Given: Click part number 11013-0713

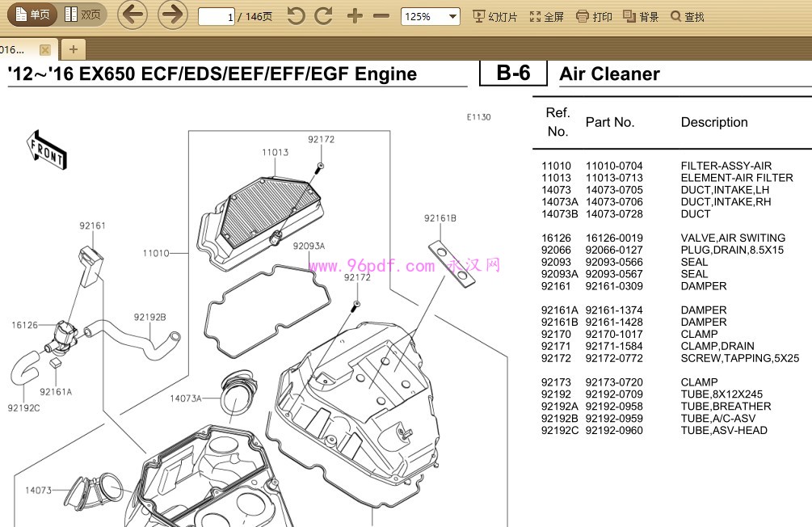Looking at the screenshot, I should tap(614, 178).
